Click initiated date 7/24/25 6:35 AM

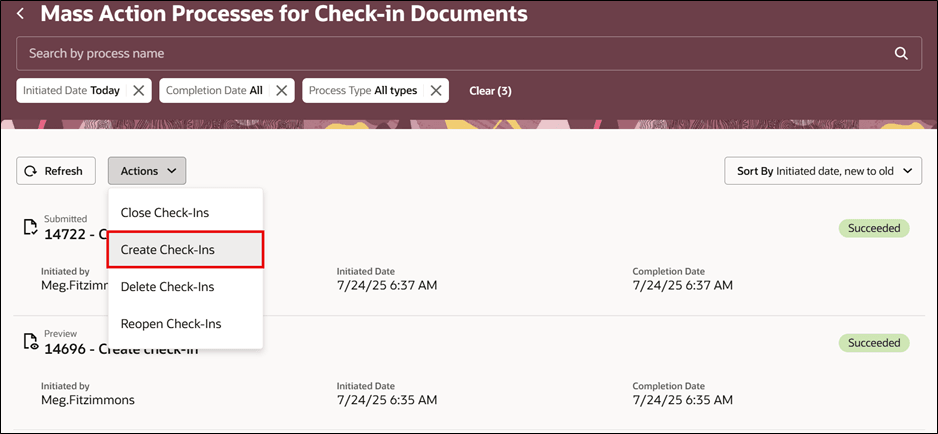[386, 400]
